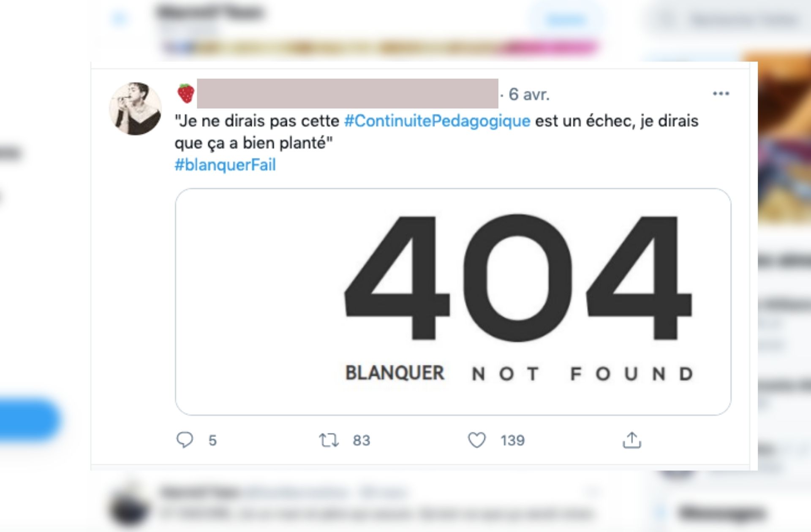Open the share tweet icon
The image size is (811, 532).
click(632, 440)
